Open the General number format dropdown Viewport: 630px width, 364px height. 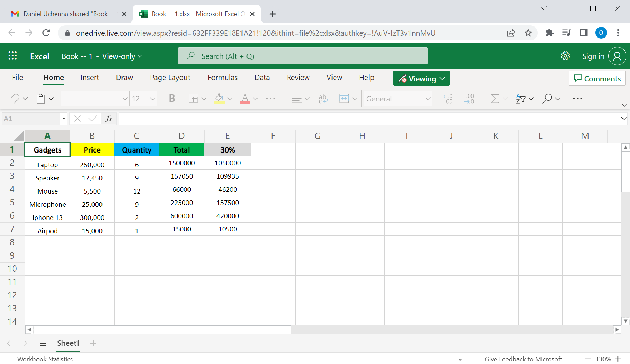click(x=427, y=99)
